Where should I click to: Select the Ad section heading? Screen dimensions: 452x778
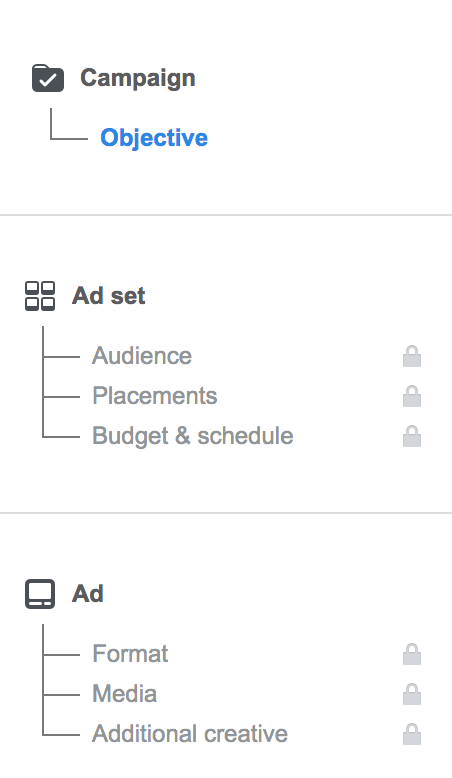(x=88, y=594)
